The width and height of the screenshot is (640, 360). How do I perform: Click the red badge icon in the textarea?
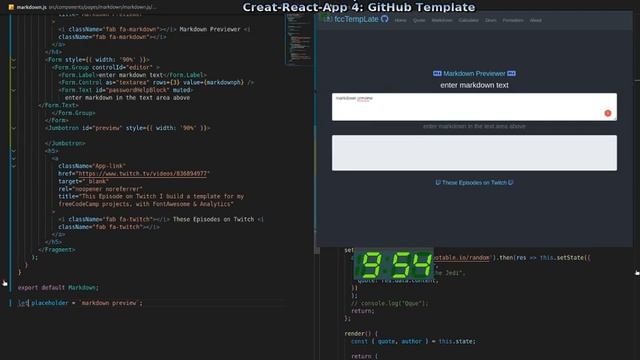pos(608,113)
